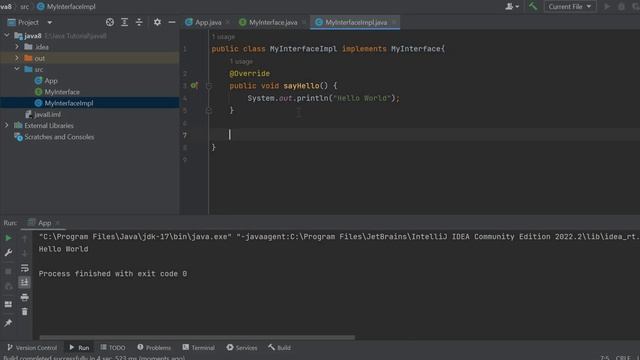Click the top toolbar Run button
Image resolution: width=640 pixels, height=360 pixels.
607,7
